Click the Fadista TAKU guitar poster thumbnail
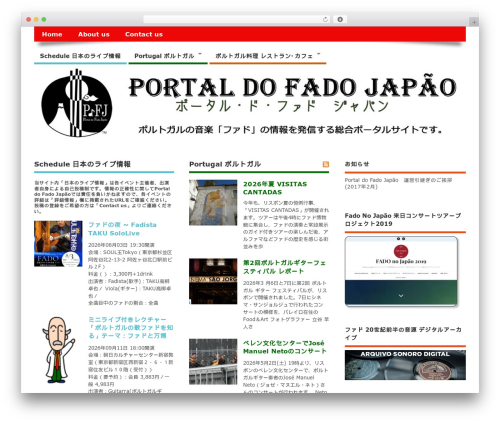 (58, 244)
